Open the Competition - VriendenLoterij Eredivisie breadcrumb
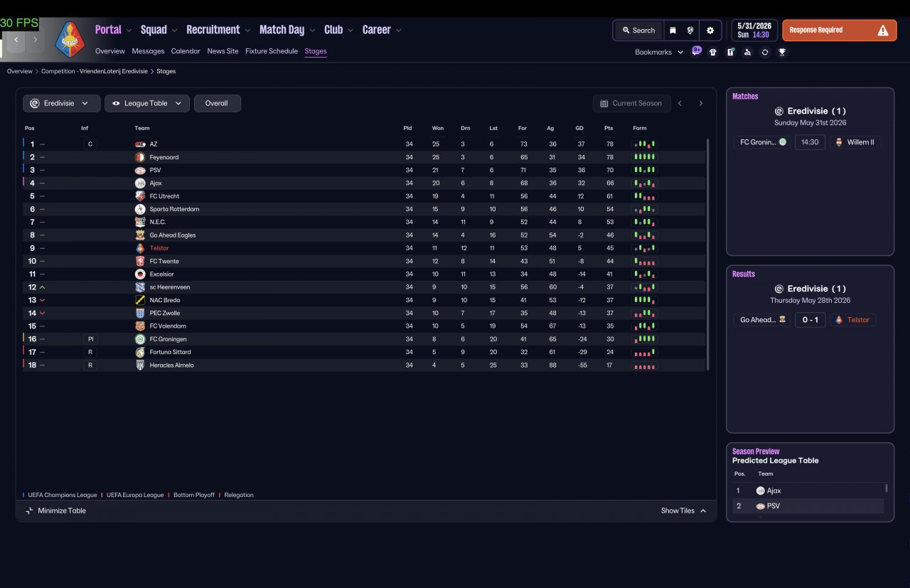 tap(95, 71)
